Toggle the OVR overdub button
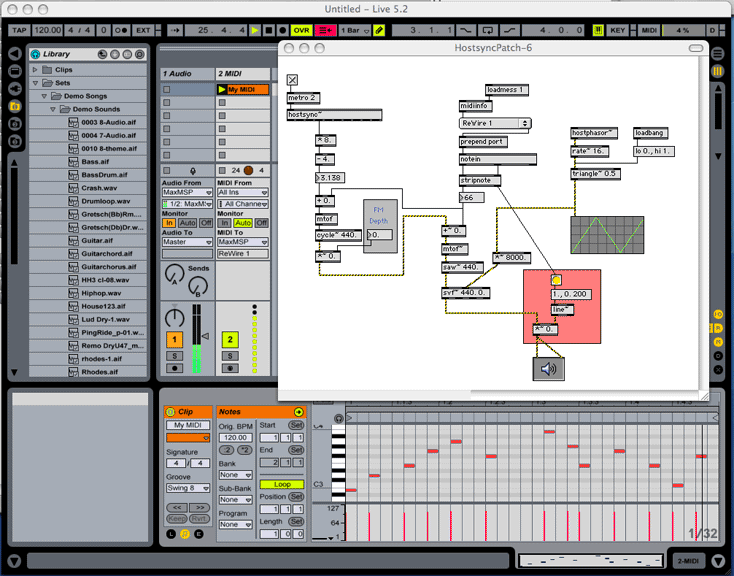Screen dimensions: 734x576 [x=301, y=30]
